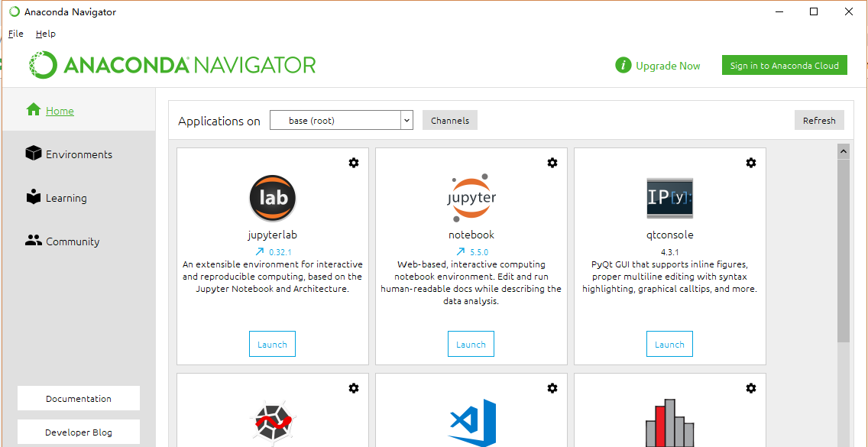
Task: Refresh the applications list
Action: [819, 120]
